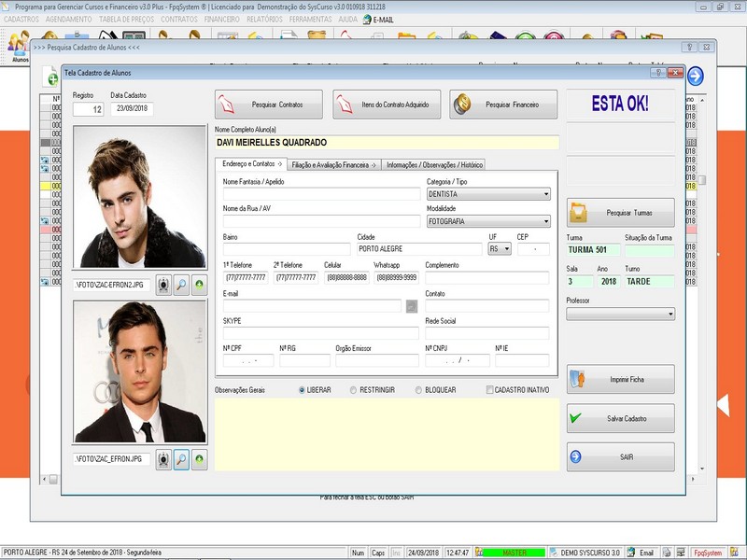Click the Salvar Cadastro button
This screenshot has width=747, height=560.
pos(620,418)
